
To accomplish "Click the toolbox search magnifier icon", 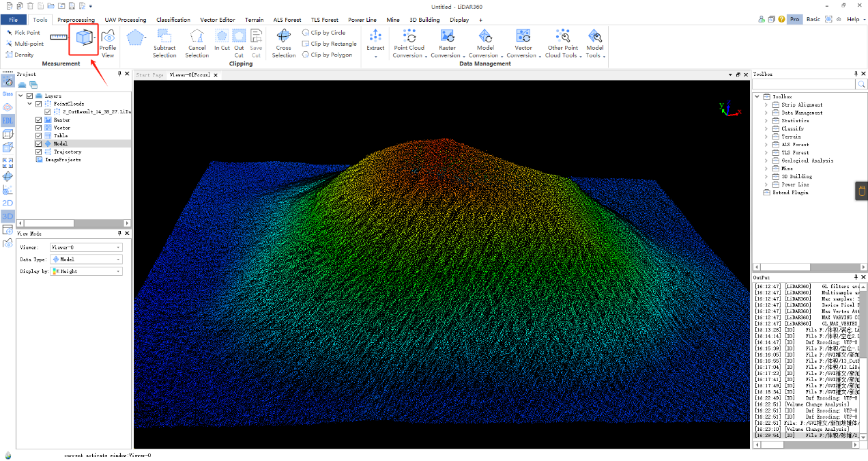I will tap(861, 84).
